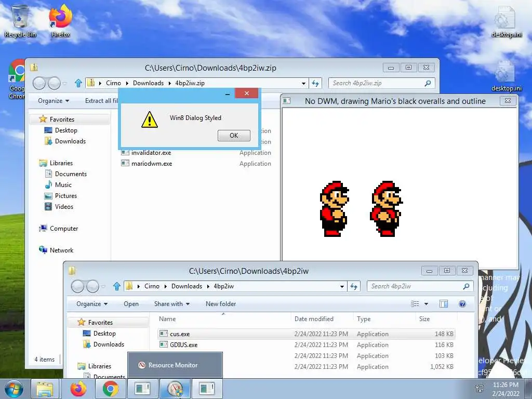Image resolution: width=532 pixels, height=399 pixels.
Task: Go back in the 4bp2iw window
Action: [78, 286]
